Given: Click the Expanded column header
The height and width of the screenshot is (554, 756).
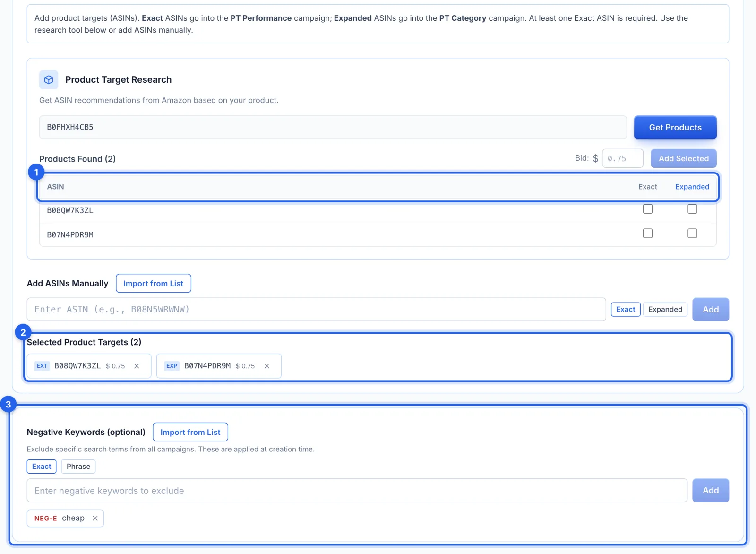Looking at the screenshot, I should point(692,187).
